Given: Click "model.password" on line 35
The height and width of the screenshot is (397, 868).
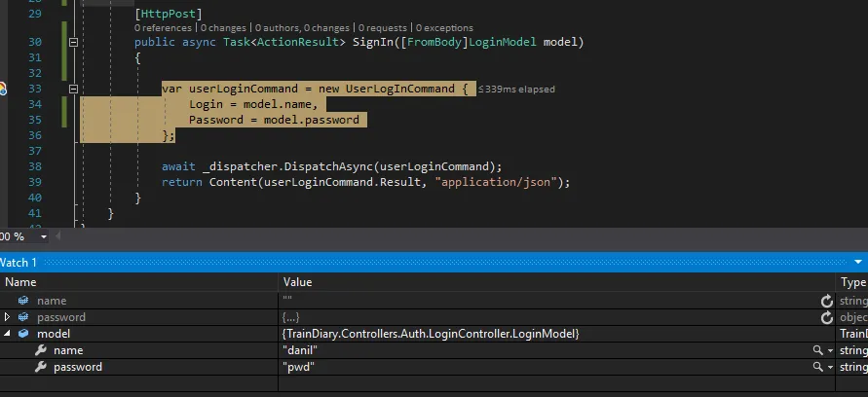Looking at the screenshot, I should (x=311, y=120).
